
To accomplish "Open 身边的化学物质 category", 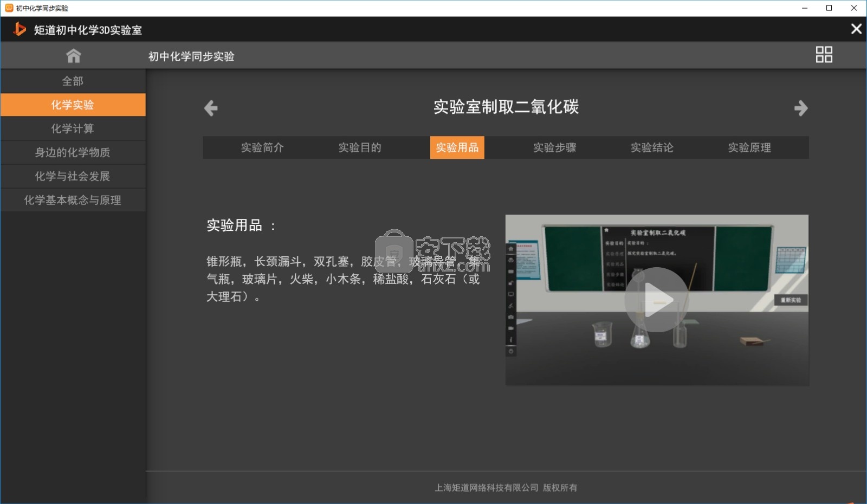I will [73, 153].
